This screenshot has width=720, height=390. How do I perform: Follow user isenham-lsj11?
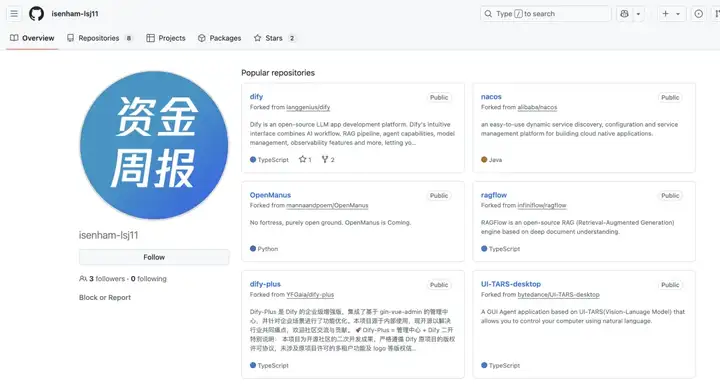click(154, 257)
